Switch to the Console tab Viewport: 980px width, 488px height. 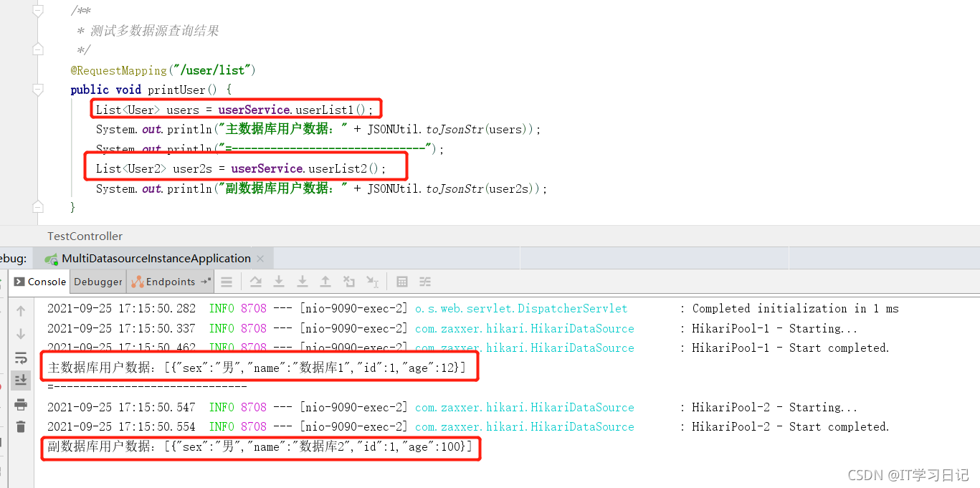[x=40, y=282]
